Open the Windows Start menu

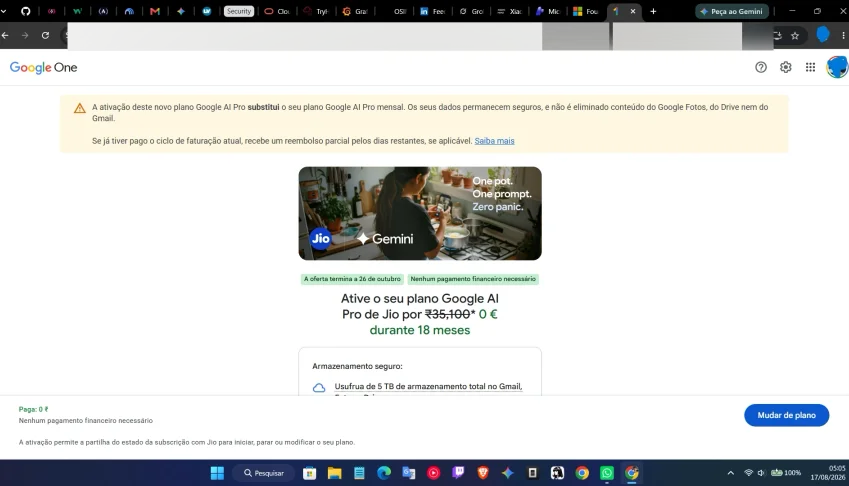217,473
